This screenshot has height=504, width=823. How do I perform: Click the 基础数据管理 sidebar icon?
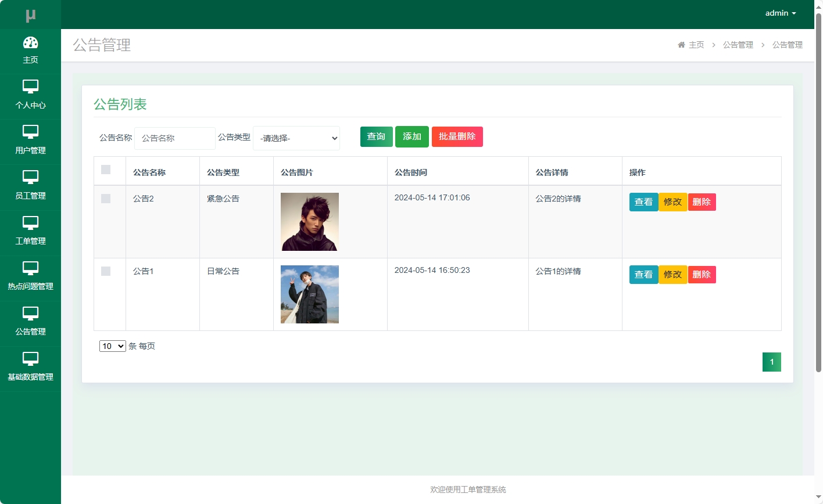(x=30, y=359)
